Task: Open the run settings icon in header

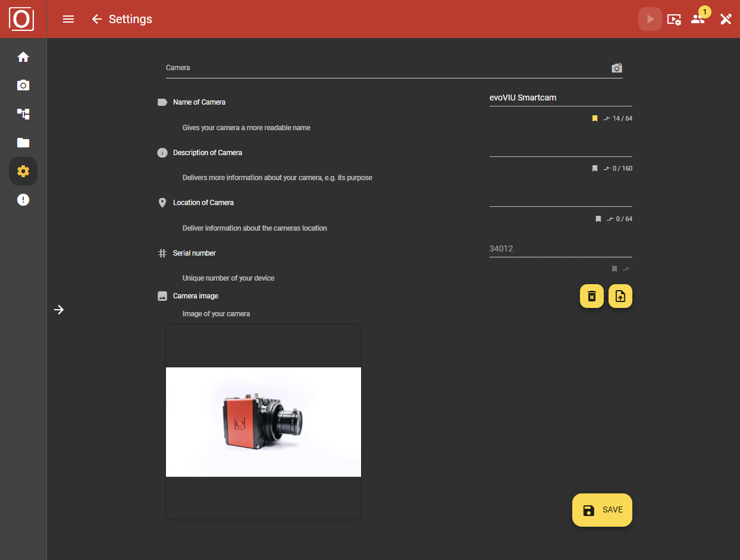Action: 674,19
